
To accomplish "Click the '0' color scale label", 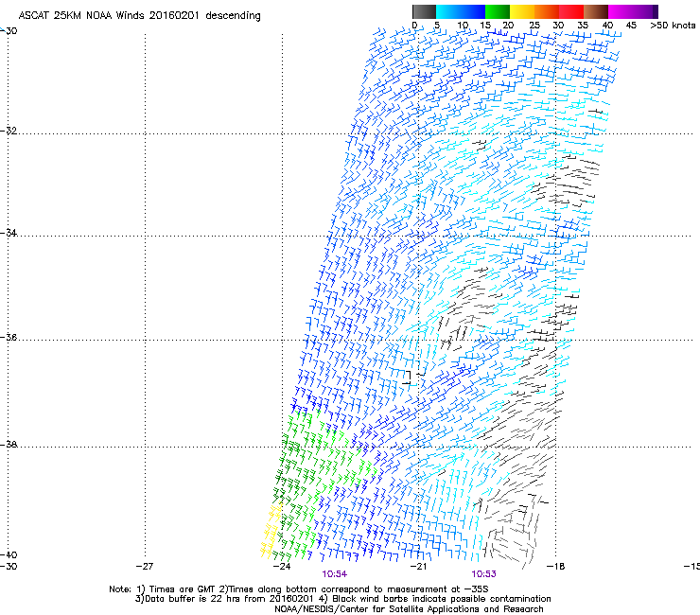I will (x=414, y=26).
